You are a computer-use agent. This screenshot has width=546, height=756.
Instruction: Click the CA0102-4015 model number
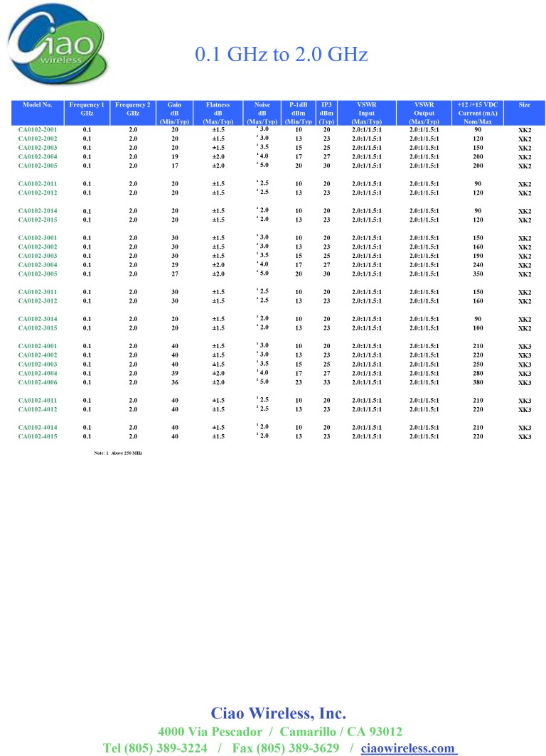click(x=38, y=436)
